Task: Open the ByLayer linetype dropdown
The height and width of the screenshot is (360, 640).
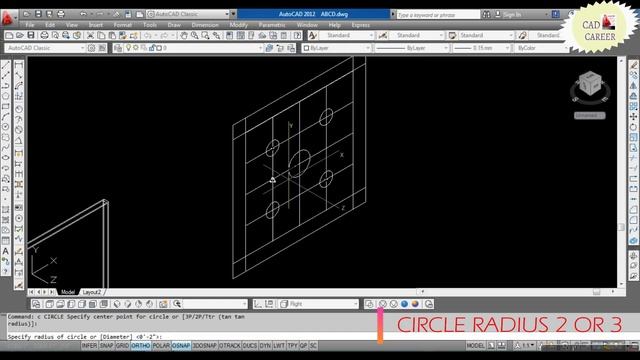Action: point(411,48)
